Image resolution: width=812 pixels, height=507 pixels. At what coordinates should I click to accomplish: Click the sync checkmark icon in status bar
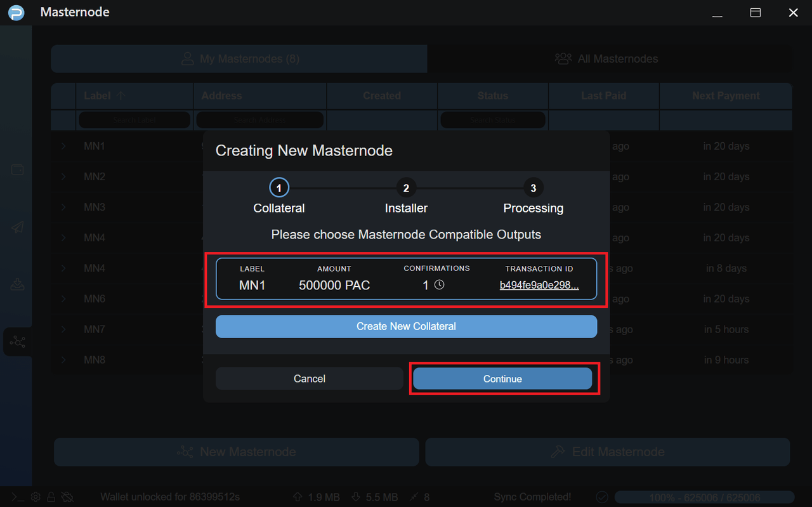[602, 497]
